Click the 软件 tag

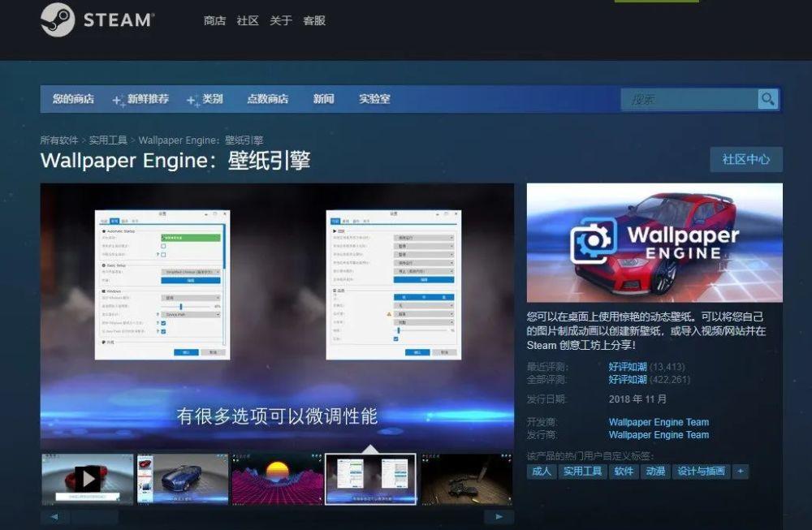624,471
